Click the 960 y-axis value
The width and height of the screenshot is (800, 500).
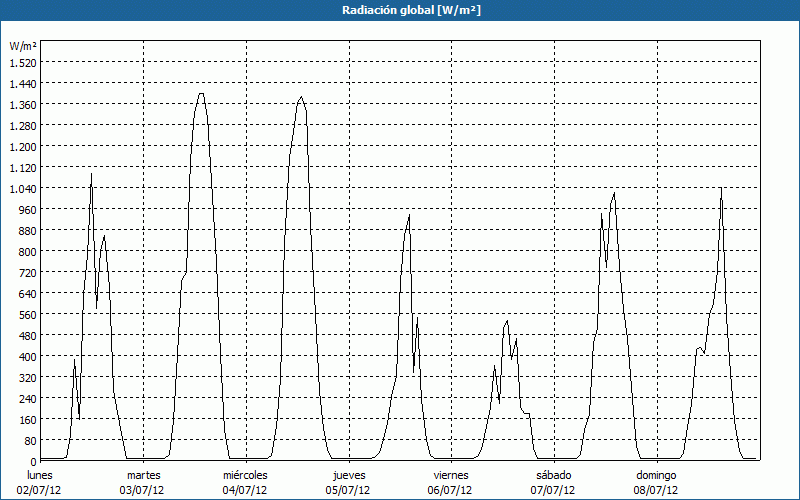click(28, 209)
